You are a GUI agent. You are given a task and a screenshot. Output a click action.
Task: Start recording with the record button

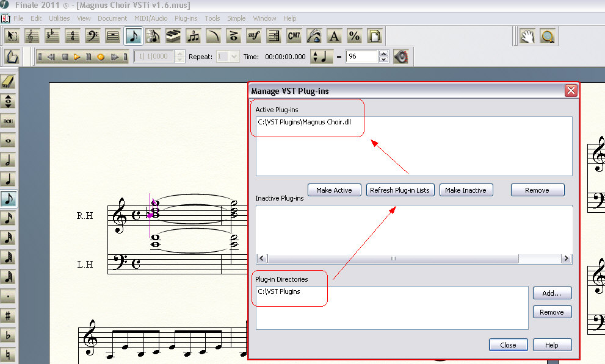pos(101,57)
